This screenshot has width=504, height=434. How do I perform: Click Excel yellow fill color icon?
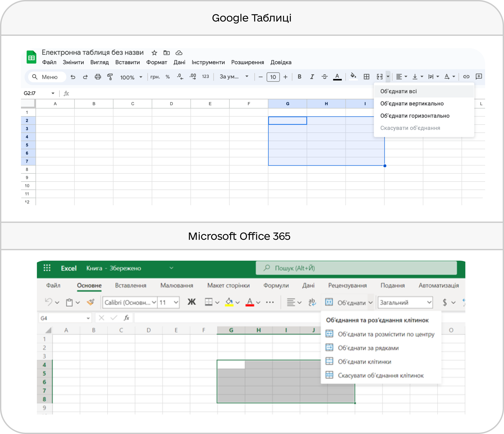coord(229,302)
